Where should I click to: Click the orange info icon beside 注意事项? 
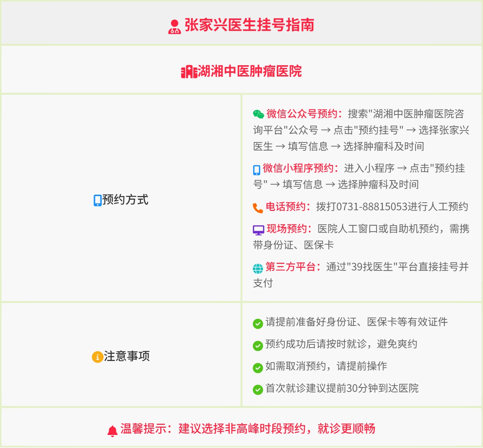pyautogui.click(x=98, y=357)
